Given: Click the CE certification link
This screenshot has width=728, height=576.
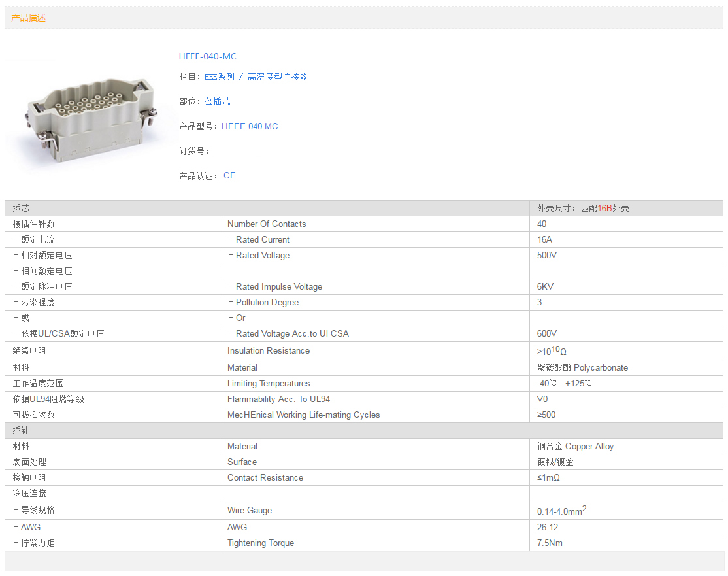Looking at the screenshot, I should pyautogui.click(x=229, y=176).
